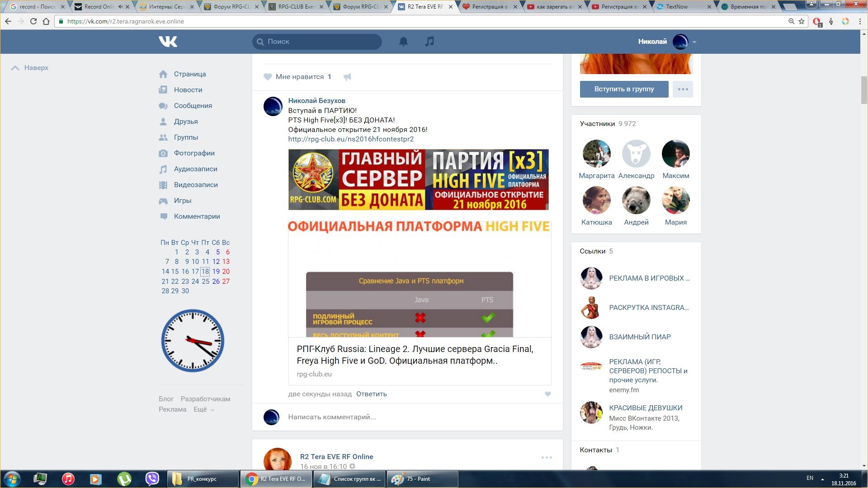Screen dimensions: 868x488
Task: Click the Фотографии camera icon in sidebar
Action: click(x=163, y=153)
